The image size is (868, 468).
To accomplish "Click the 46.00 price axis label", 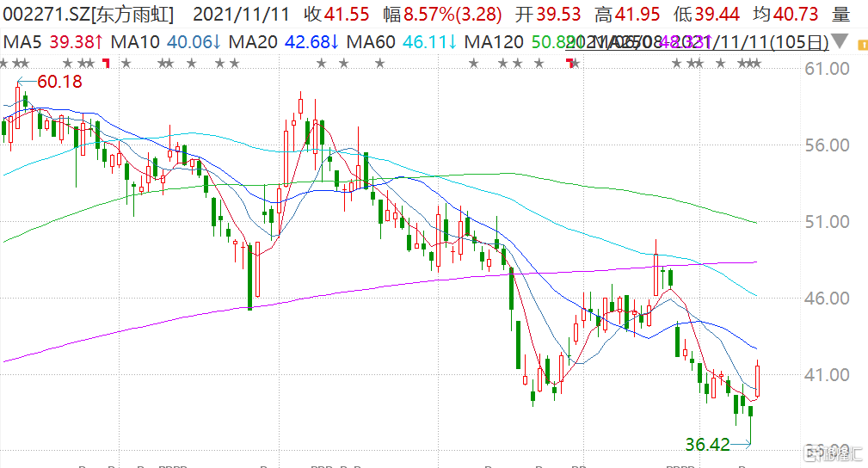I will (827, 299).
